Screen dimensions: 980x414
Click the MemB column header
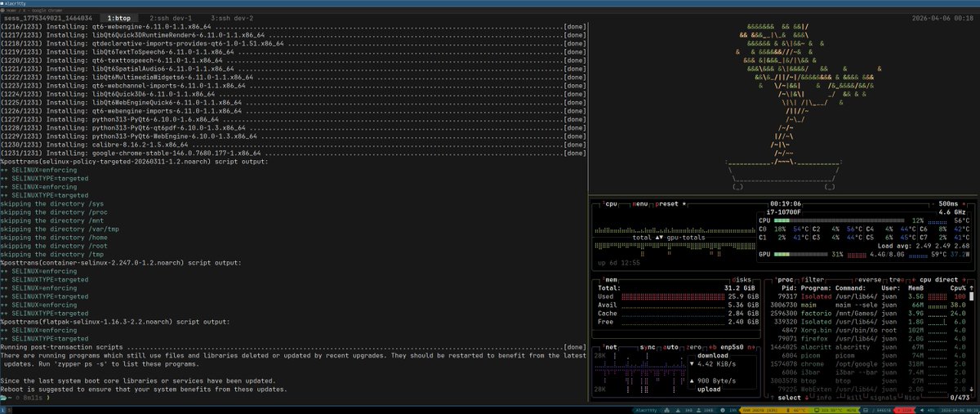(x=916, y=288)
